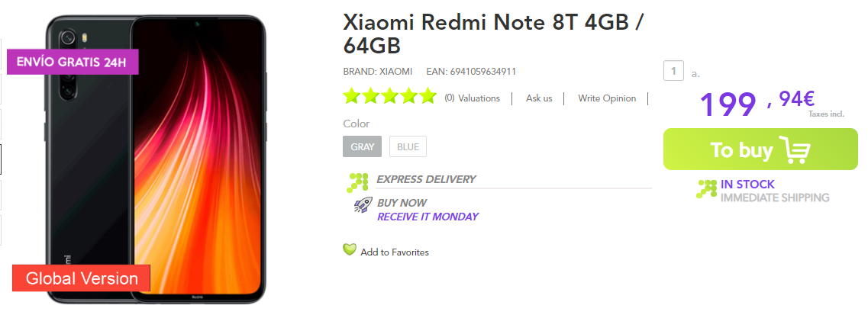Click the rocket icon beside Buy Now
This screenshot has height=318, width=868.
363,204
